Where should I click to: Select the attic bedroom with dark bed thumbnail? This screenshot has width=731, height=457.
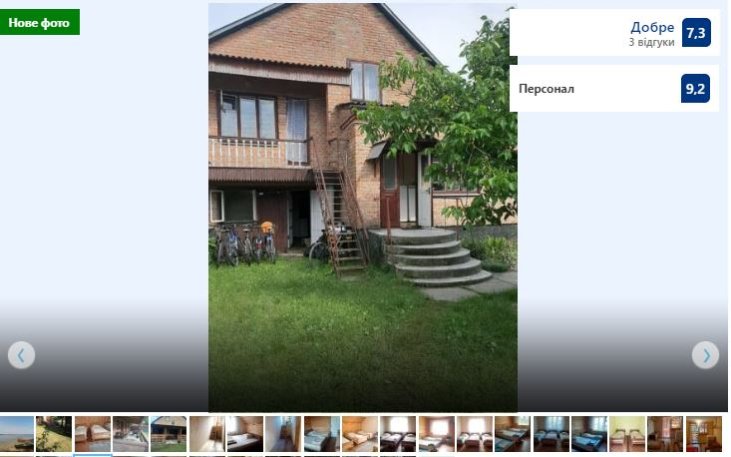coord(245,434)
